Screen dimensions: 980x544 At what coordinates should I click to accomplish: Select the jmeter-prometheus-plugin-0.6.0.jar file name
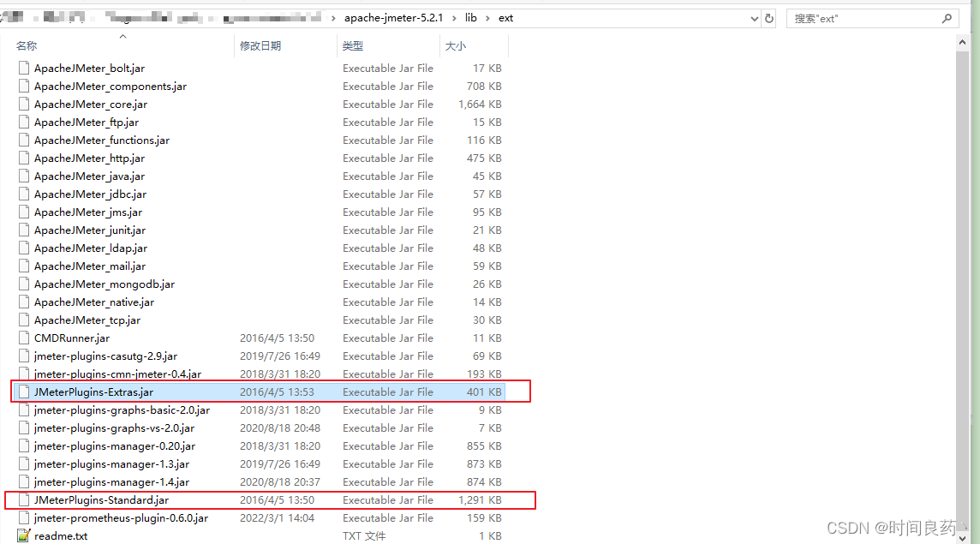click(122, 518)
